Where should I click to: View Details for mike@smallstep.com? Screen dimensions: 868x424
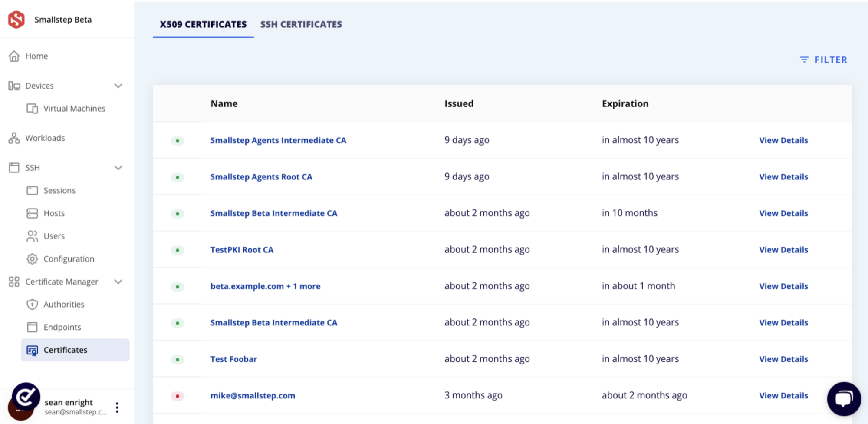tap(783, 396)
